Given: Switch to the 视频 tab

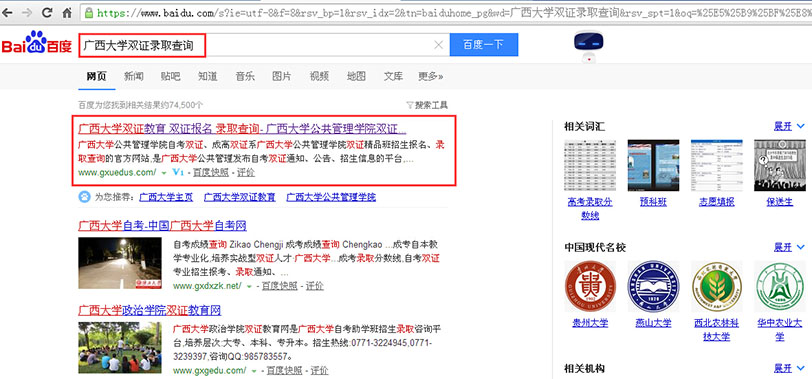Looking at the screenshot, I should click(319, 77).
